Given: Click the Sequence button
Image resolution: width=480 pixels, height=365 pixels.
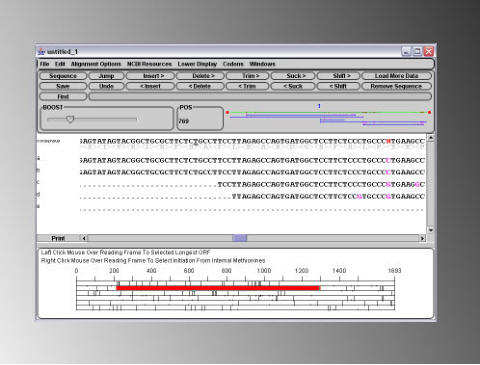Looking at the screenshot, I should point(63,76).
